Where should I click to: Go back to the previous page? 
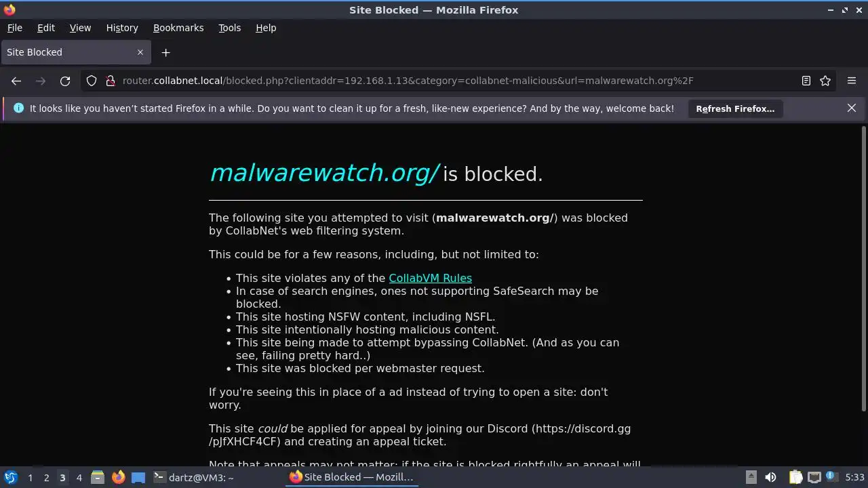[16, 81]
